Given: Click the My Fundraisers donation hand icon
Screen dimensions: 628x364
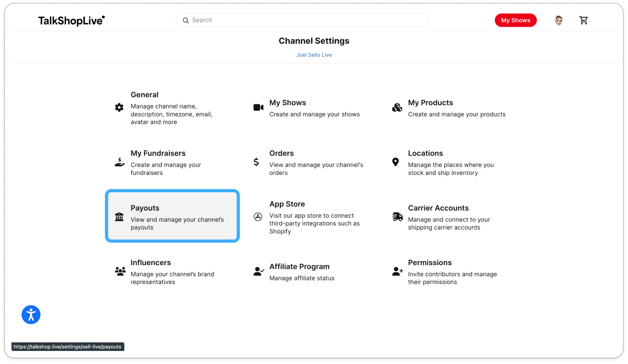Looking at the screenshot, I should (120, 162).
